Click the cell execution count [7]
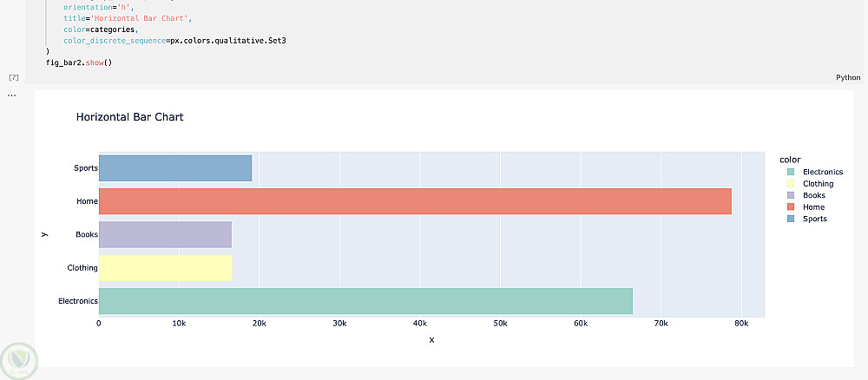 pyautogui.click(x=13, y=77)
